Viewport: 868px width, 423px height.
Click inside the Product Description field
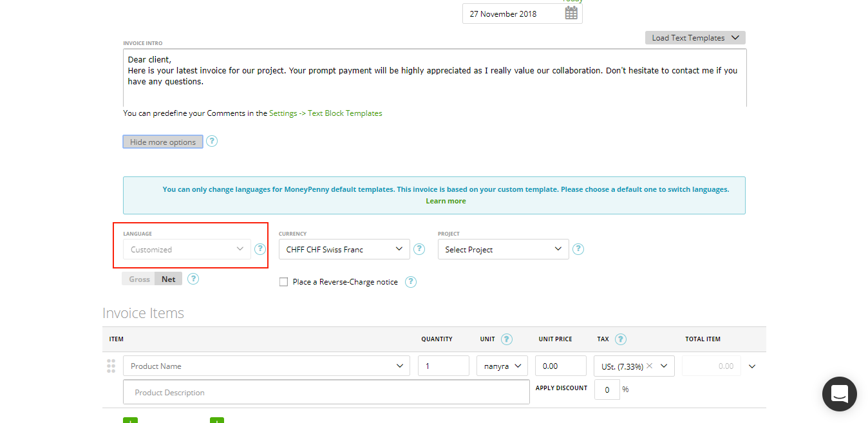click(x=326, y=392)
